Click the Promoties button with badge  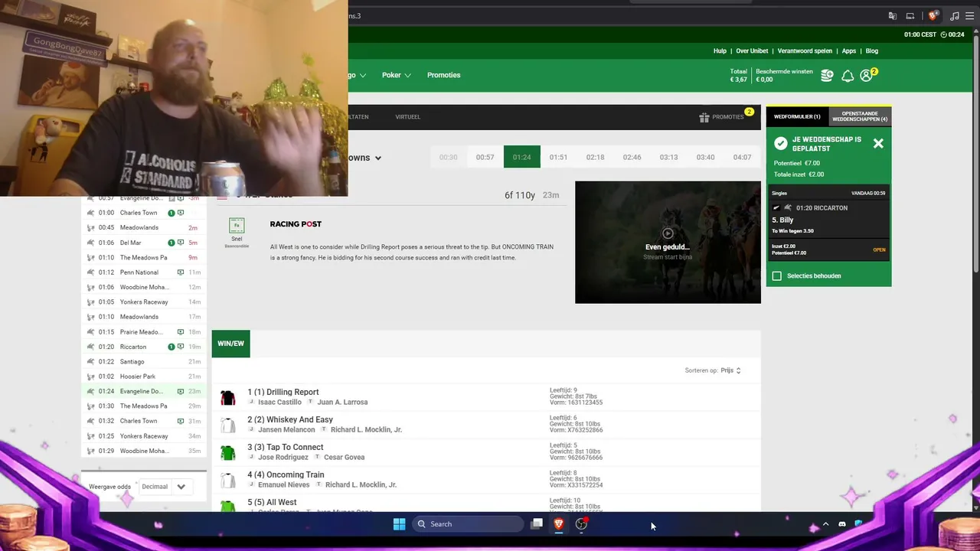(727, 116)
